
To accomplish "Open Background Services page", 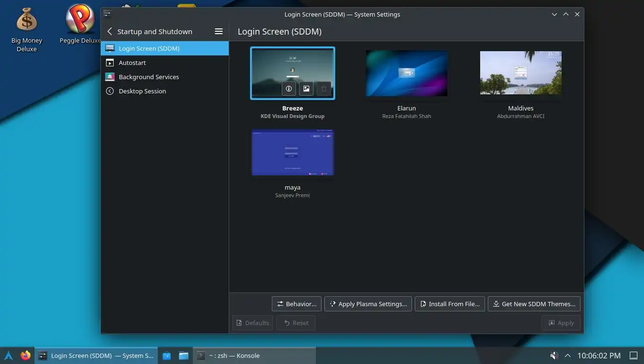I will tap(165, 77).
